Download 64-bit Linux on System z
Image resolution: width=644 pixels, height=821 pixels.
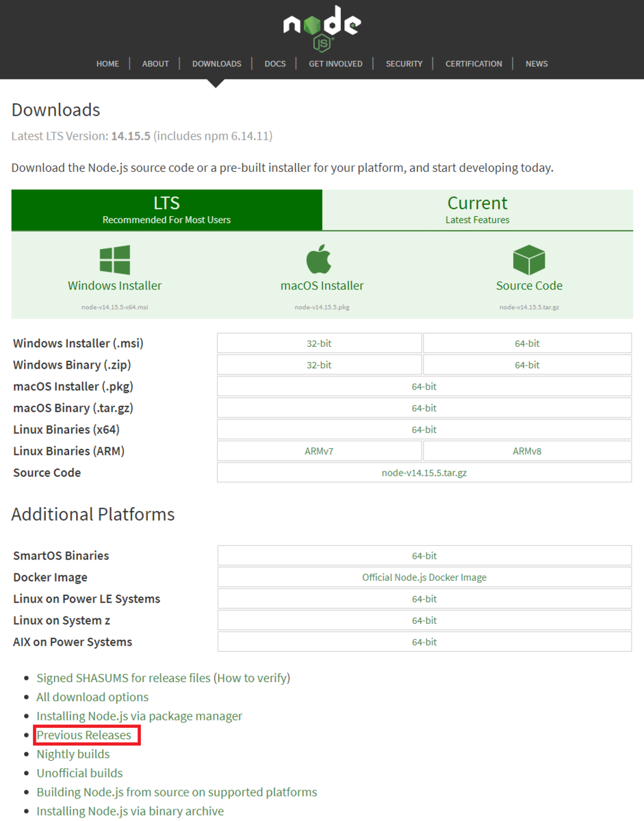424,621
